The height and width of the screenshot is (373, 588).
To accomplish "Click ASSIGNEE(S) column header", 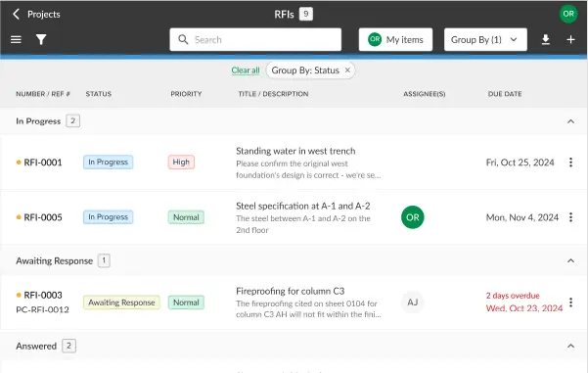I will point(425,94).
